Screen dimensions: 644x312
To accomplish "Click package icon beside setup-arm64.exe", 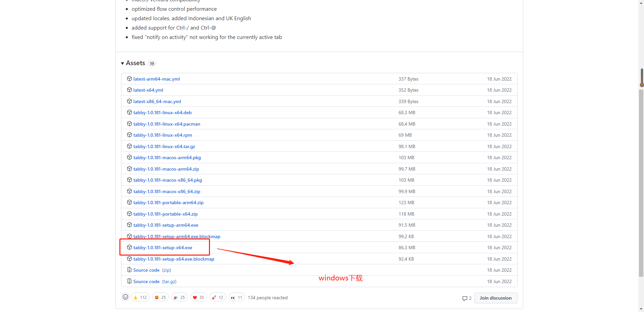I will click(129, 225).
